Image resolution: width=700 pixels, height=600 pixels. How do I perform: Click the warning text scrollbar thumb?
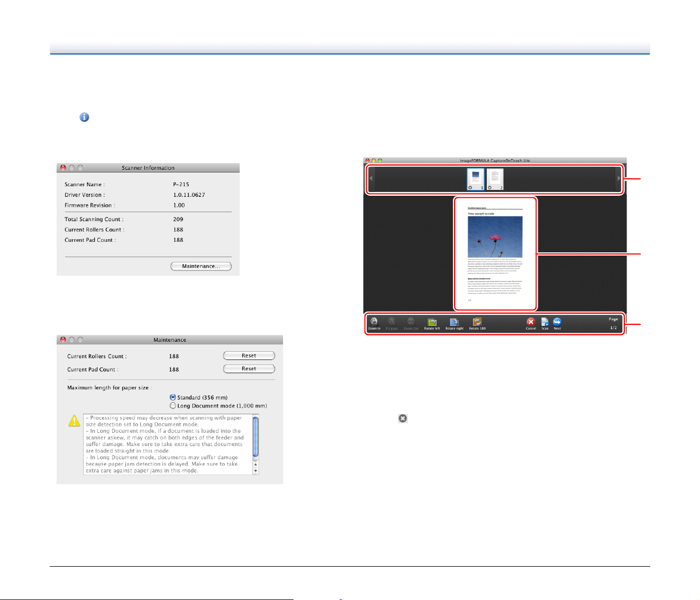tap(256, 437)
